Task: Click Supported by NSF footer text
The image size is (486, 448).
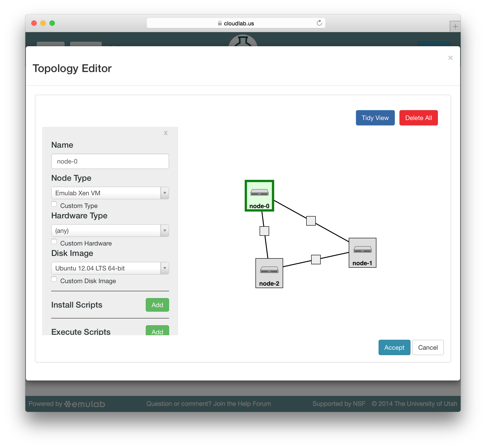Action: click(339, 404)
